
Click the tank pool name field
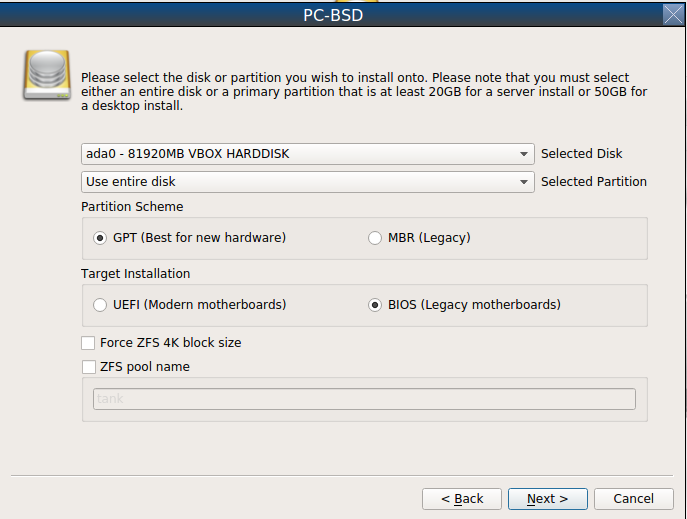tap(364, 399)
